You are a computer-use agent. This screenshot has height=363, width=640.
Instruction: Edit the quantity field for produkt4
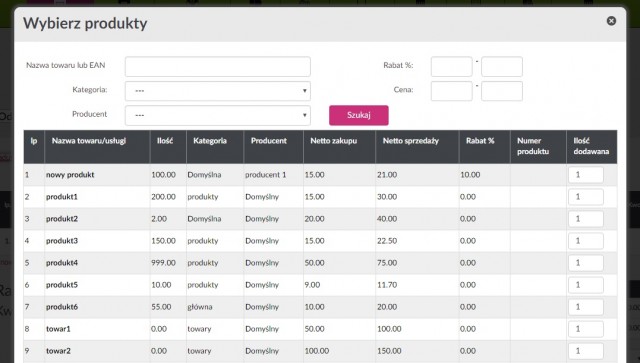[586, 263]
